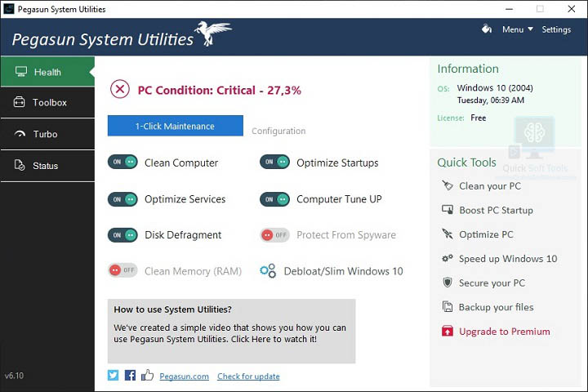Enable the Clean Memory (RAM) toggle
The width and height of the screenshot is (588, 392).
pos(122,270)
